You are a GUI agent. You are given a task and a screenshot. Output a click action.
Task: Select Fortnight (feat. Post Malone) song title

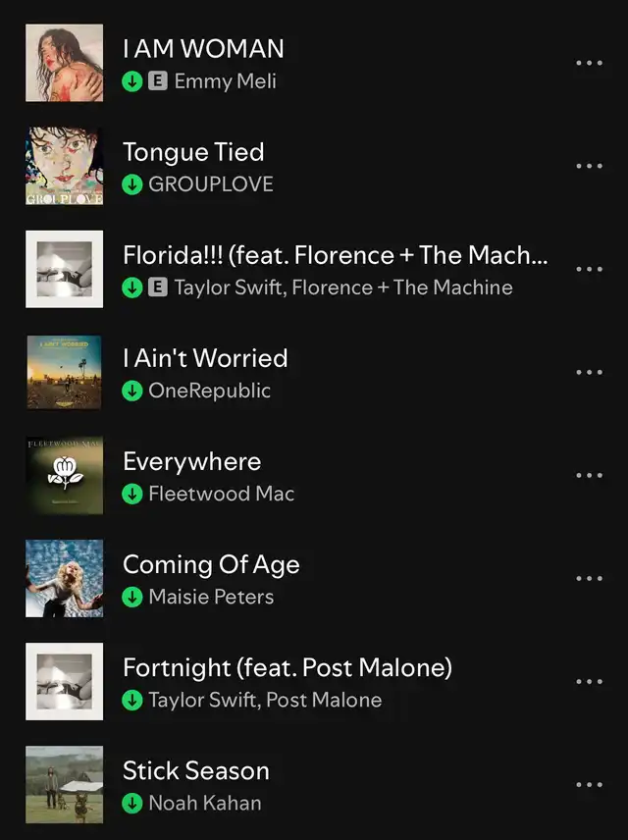(288, 667)
